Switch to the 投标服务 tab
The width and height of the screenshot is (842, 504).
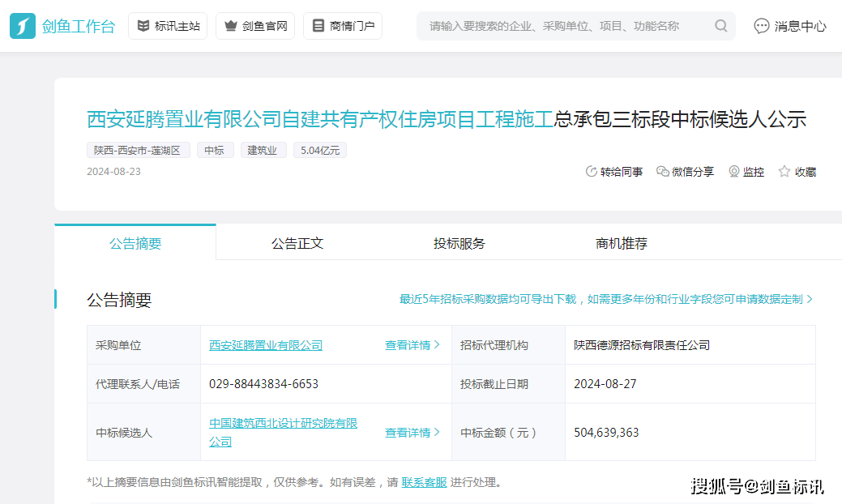459,243
